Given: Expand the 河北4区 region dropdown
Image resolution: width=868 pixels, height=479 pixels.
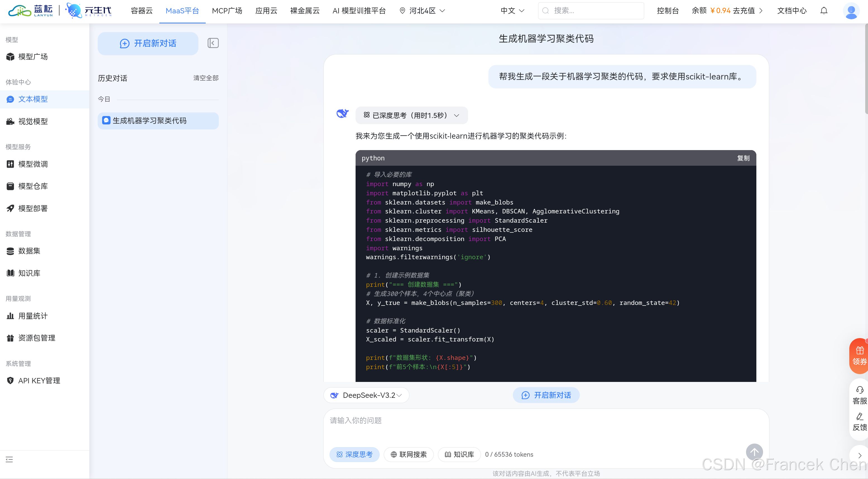Looking at the screenshot, I should coord(421,10).
